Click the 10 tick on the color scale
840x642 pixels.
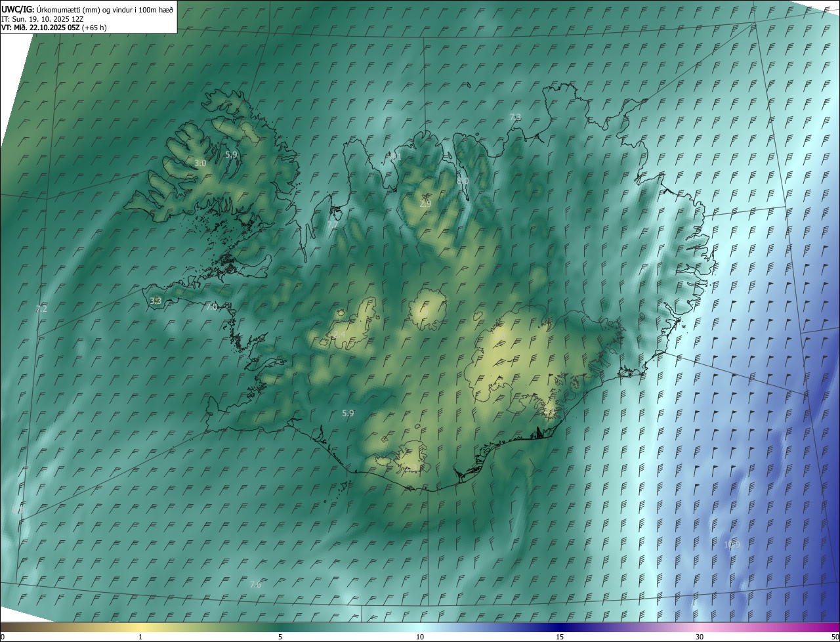pos(420,637)
